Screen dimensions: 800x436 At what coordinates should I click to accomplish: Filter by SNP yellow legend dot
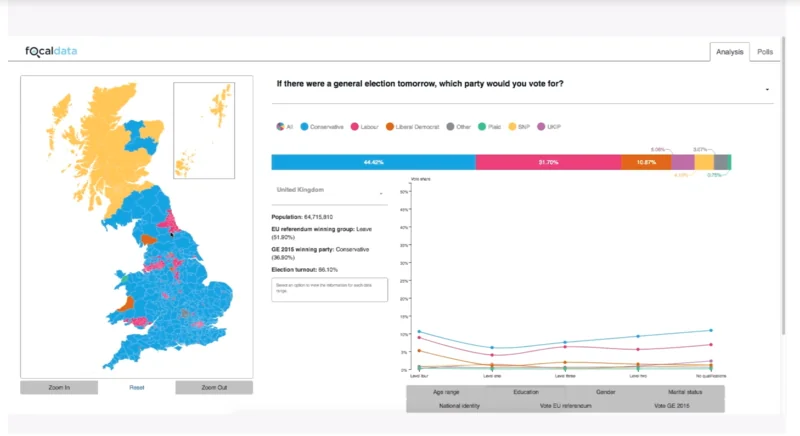[x=512, y=126]
